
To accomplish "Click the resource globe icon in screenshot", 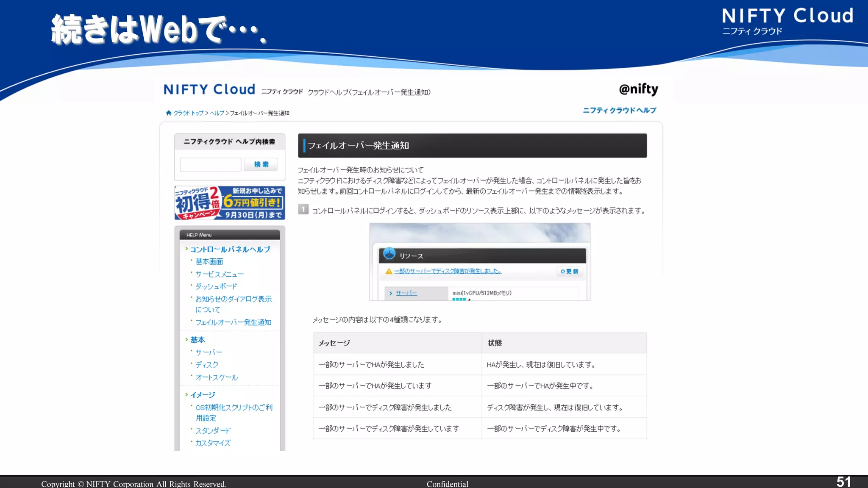I will 389,254.
